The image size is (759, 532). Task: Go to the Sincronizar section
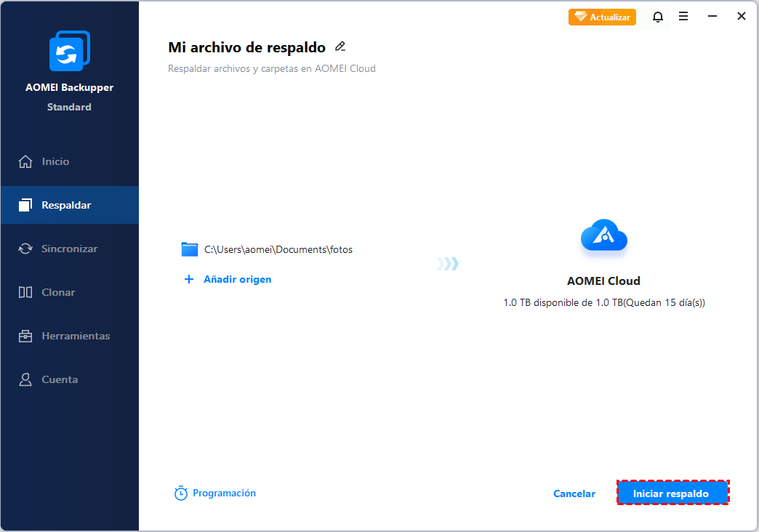click(x=69, y=249)
